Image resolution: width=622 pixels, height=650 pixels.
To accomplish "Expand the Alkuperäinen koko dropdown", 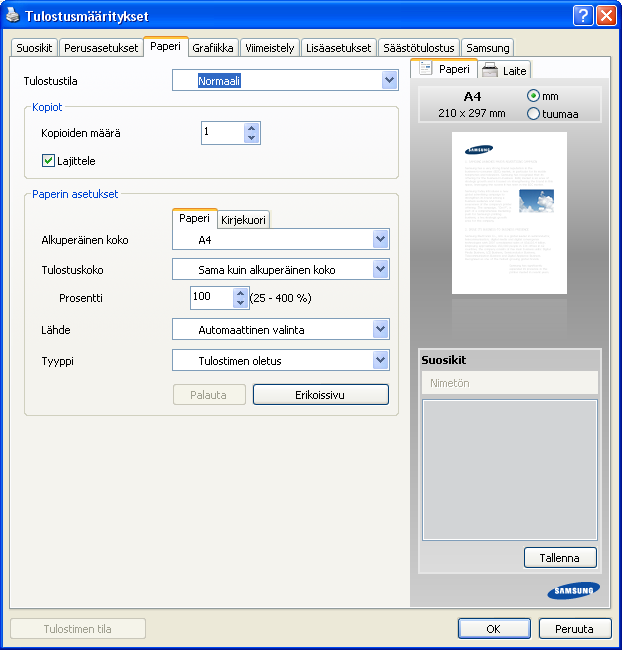I will click(380, 239).
